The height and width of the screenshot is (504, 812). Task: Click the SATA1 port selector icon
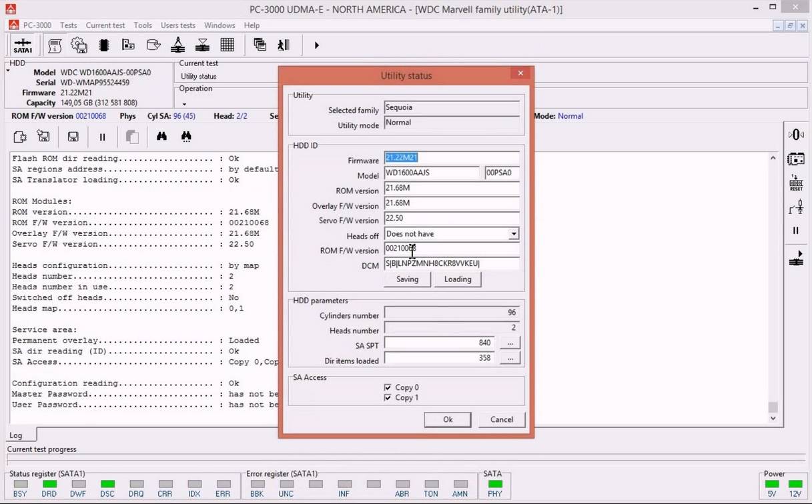pyautogui.click(x=23, y=45)
